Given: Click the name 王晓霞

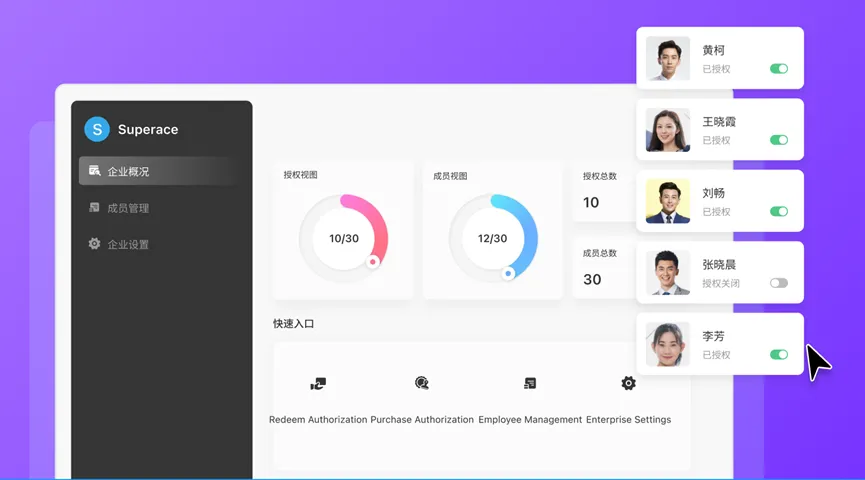Looking at the screenshot, I should pos(719,121).
